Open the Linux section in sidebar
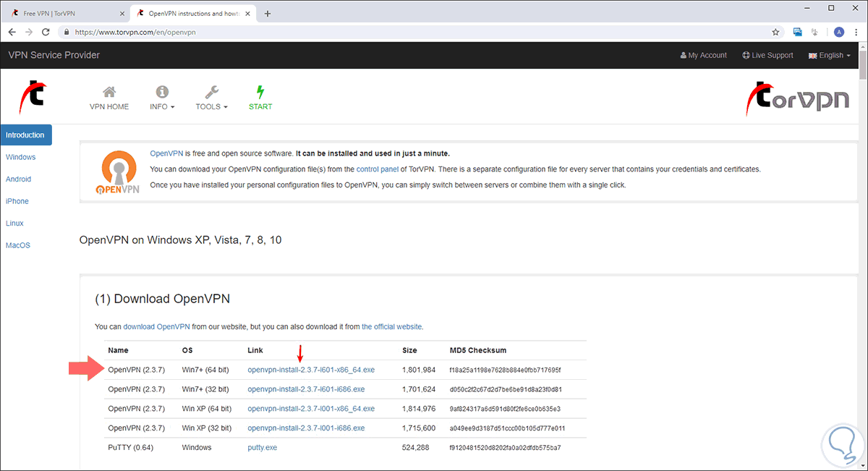Viewport: 868px width, 471px height. [x=14, y=224]
